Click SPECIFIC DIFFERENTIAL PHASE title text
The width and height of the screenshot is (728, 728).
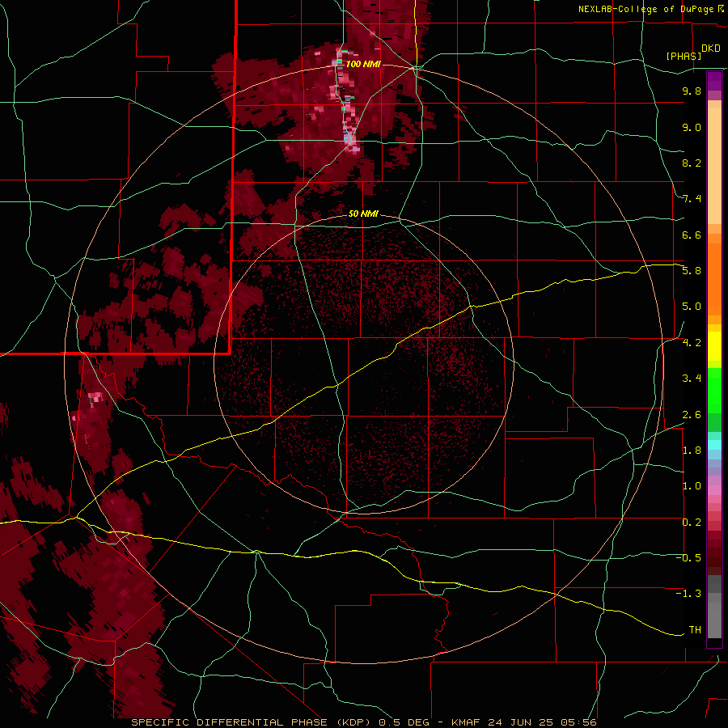[x=228, y=722]
